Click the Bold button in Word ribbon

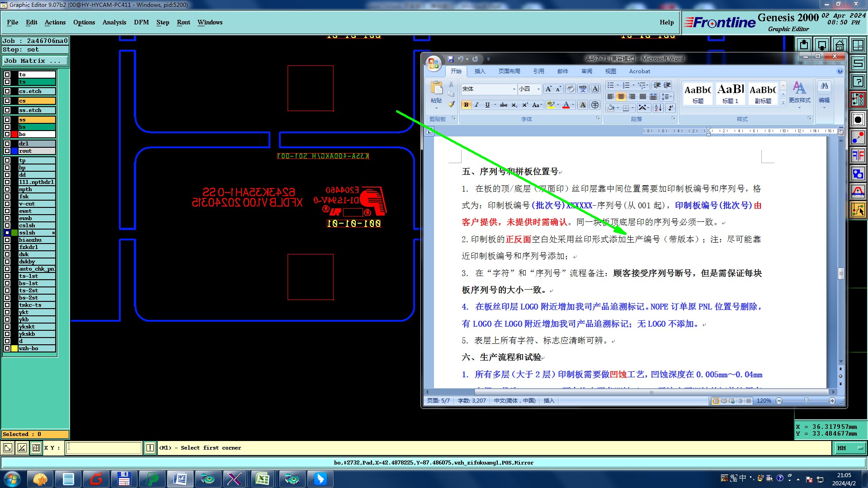[x=466, y=105]
